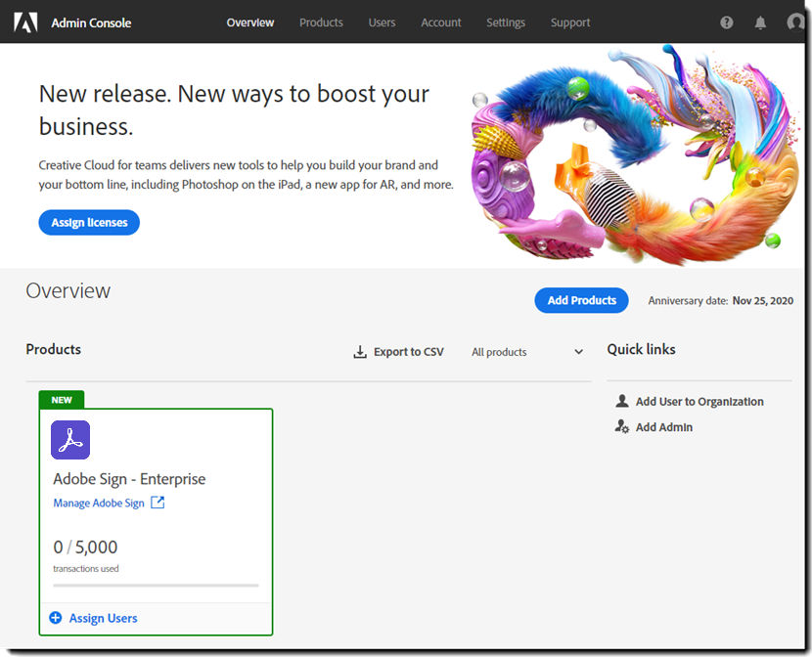The height and width of the screenshot is (657, 812).
Task: Expand the All products chevron arrow
Action: tap(578, 352)
